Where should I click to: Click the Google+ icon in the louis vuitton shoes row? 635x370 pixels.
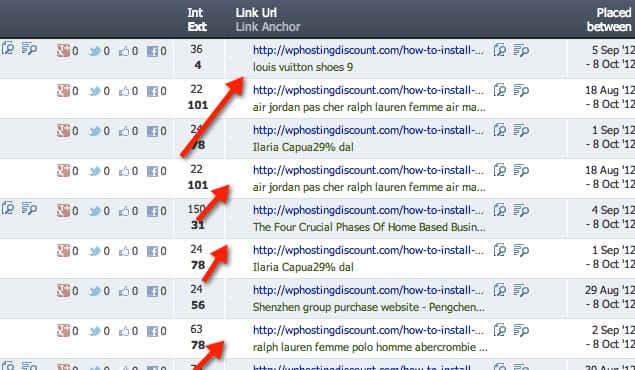point(63,51)
